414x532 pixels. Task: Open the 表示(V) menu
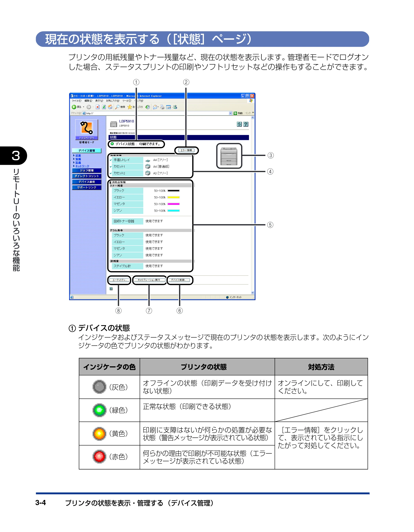coord(99,101)
